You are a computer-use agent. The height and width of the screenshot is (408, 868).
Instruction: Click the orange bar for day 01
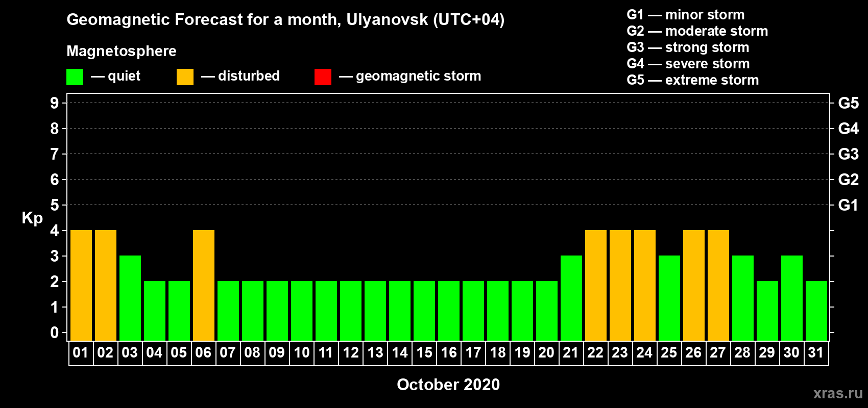[81, 285]
